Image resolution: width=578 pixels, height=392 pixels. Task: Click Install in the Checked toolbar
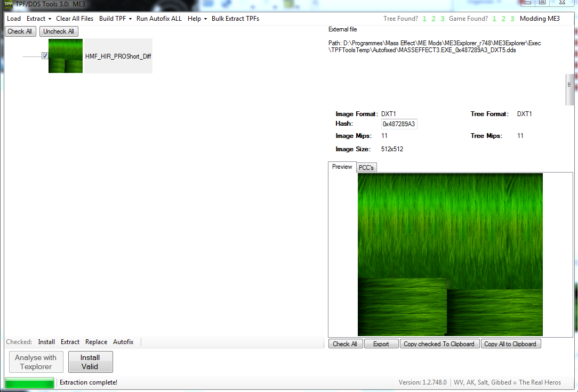coord(46,342)
